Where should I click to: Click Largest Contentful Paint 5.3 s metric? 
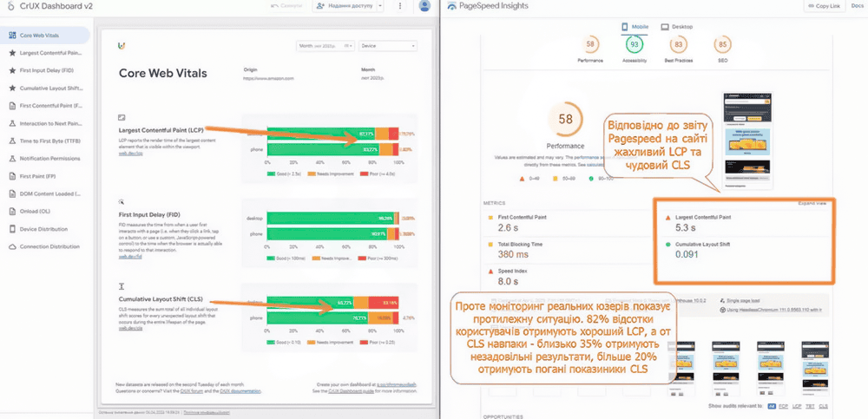pyautogui.click(x=745, y=223)
